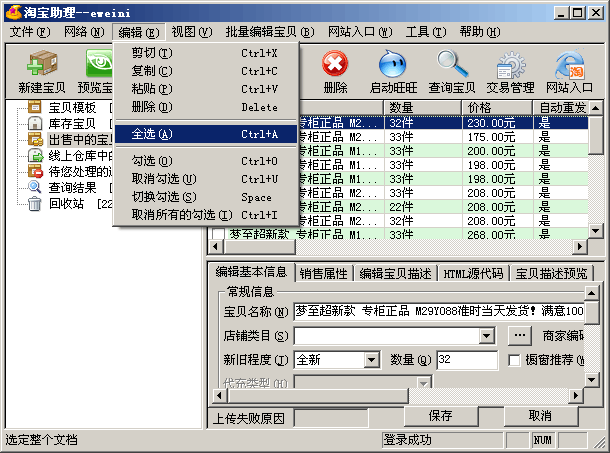Image resolution: width=610 pixels, height=453 pixels.
Task: Choose 剪切 in the edit menu
Action: point(206,53)
